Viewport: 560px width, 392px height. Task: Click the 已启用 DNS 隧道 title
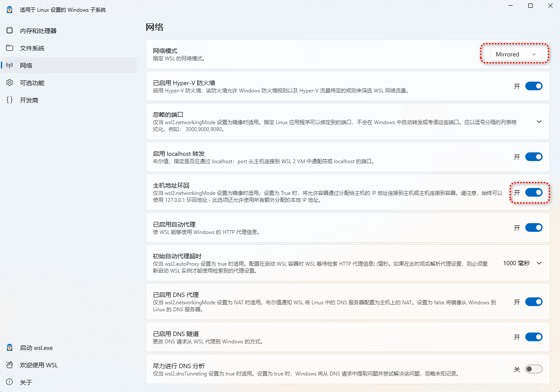[176, 334]
